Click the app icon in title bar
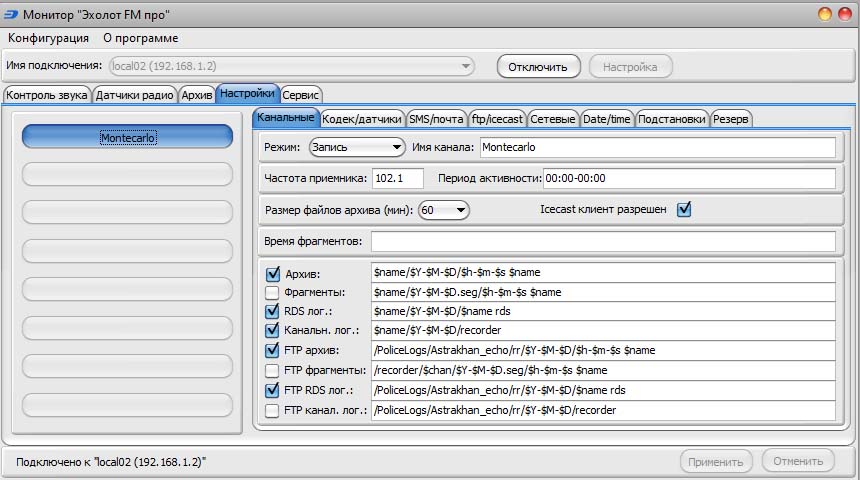 click(11, 14)
